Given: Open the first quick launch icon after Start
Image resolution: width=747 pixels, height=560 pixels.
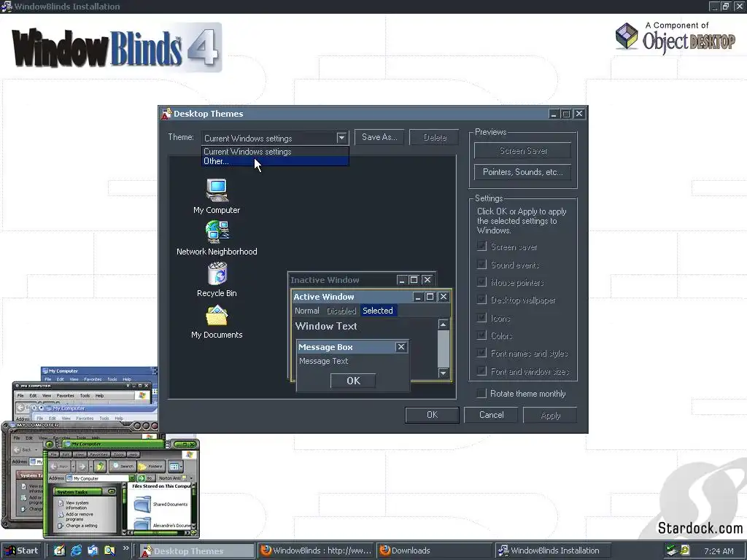Looking at the screenshot, I should (59, 551).
